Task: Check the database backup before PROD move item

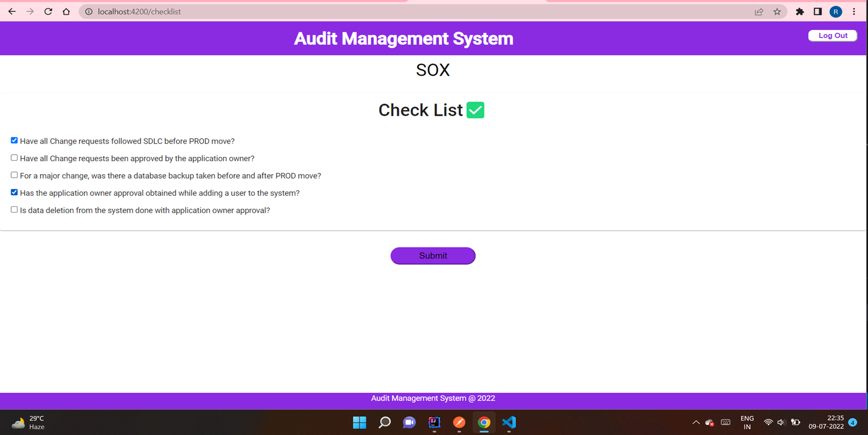Action: 14,175
